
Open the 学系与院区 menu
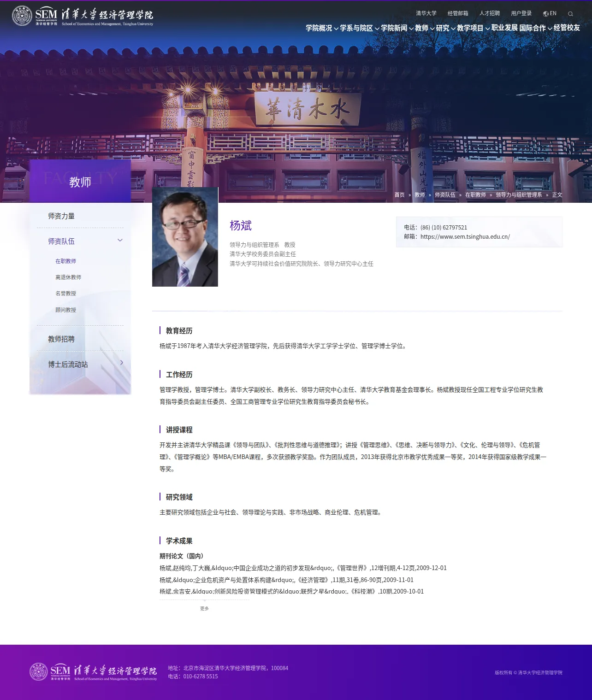coord(356,28)
